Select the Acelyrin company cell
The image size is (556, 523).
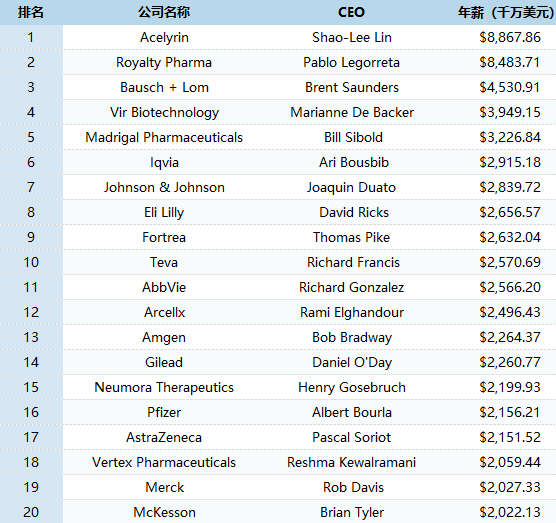[164, 38]
